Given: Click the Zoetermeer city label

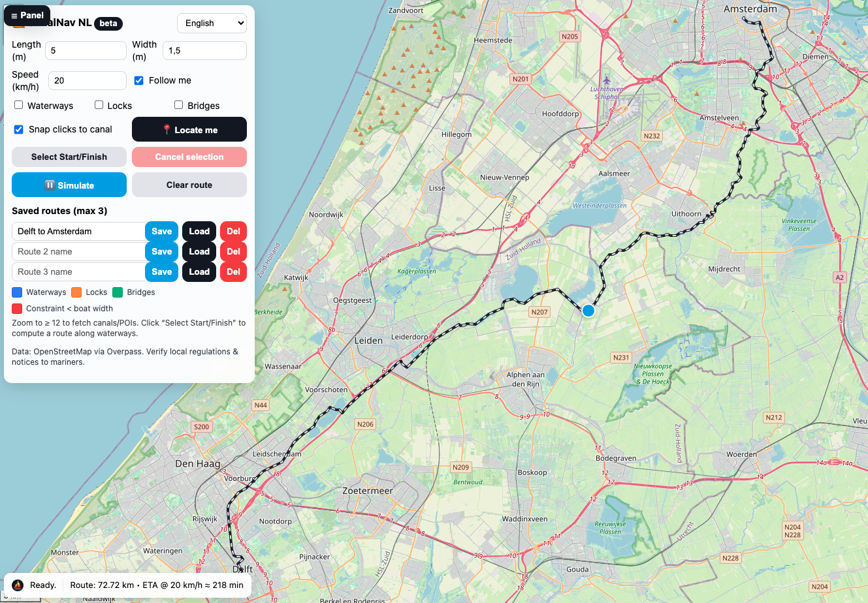Looking at the screenshot, I should 368,490.
